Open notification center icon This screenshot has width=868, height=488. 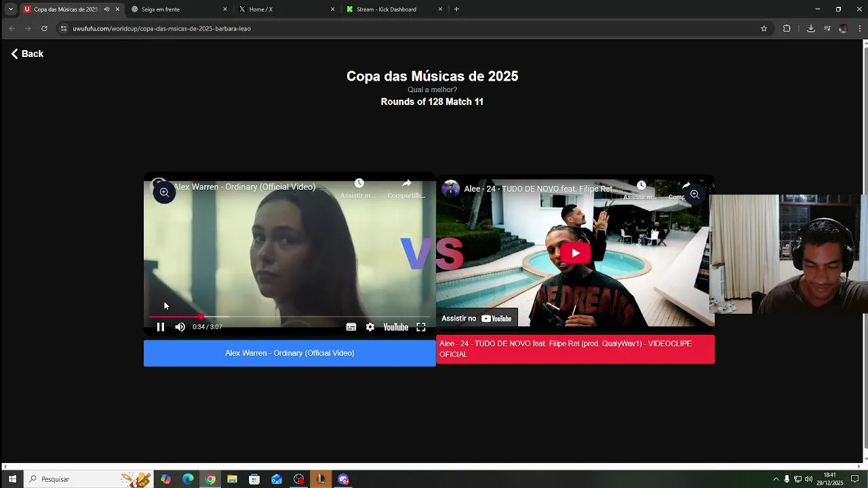point(854,479)
